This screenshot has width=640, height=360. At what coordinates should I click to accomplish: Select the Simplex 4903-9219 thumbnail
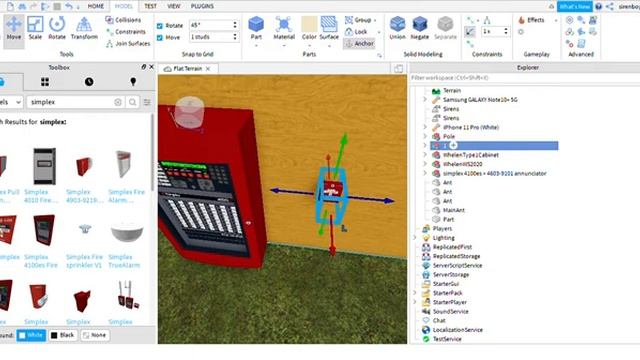point(84,166)
